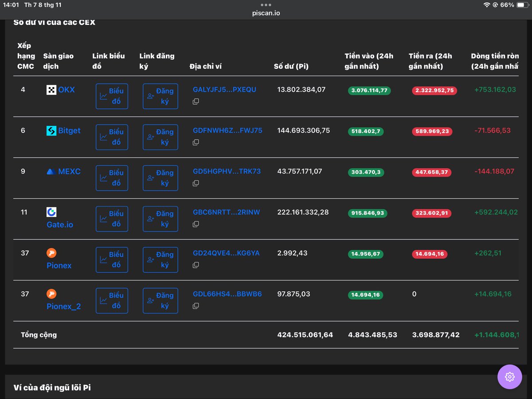Tap the piscan.io address bar
The width and height of the screenshot is (532, 399).
tap(266, 13)
